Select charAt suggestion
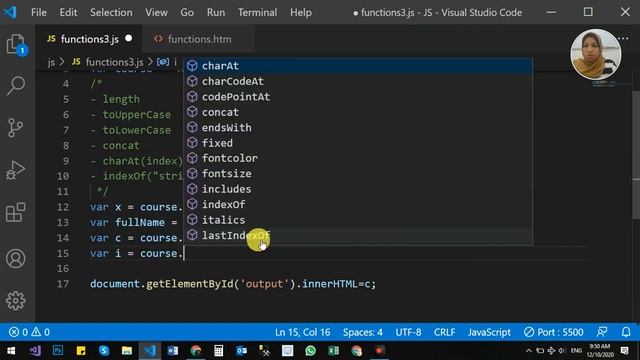Screen dimensions: 640x360 tap(358, 66)
